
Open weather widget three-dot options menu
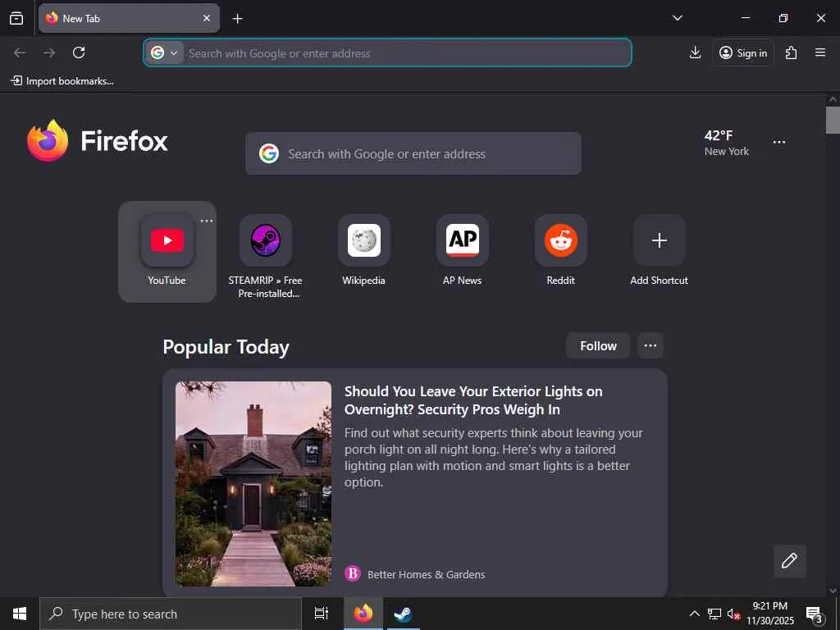[x=779, y=142]
